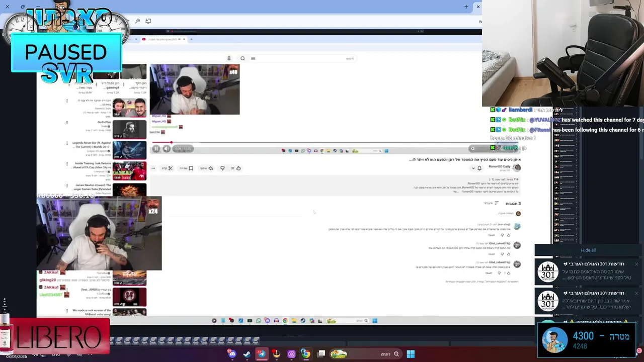Open options for God's Plan video

tap(67, 122)
